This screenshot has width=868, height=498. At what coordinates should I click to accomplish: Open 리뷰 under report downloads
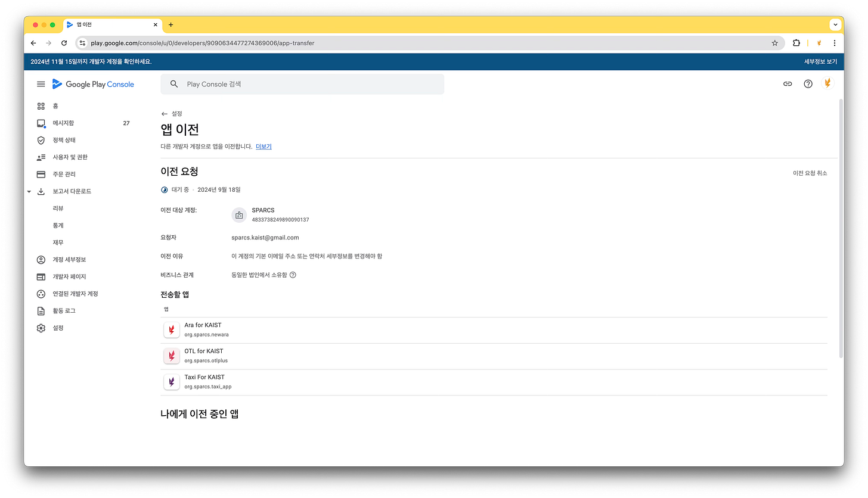[x=58, y=208]
